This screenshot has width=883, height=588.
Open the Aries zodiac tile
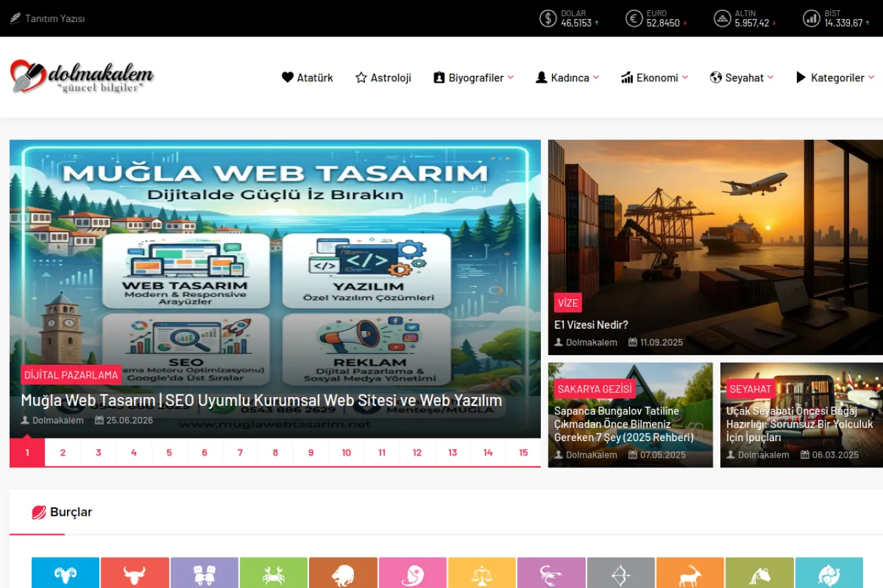tap(66, 573)
